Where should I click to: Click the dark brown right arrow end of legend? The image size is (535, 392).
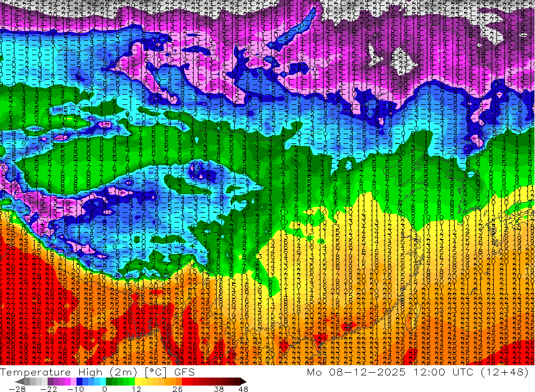click(x=243, y=381)
